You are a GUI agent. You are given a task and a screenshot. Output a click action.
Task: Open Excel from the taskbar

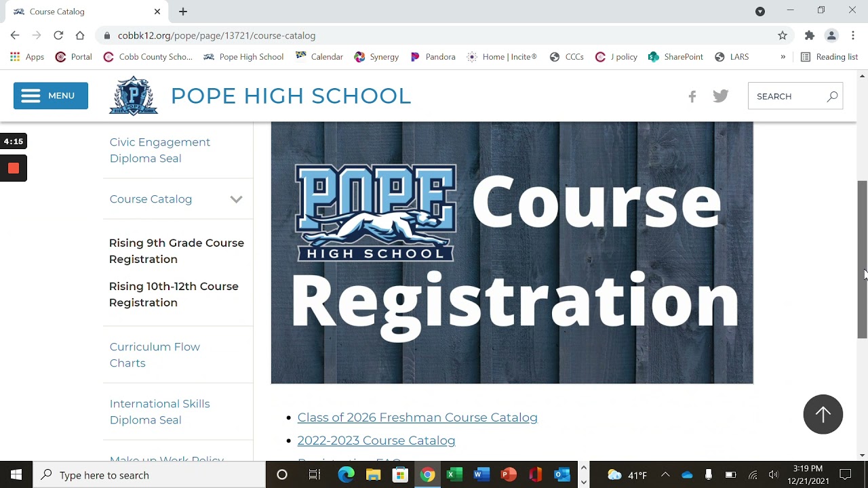(454, 474)
